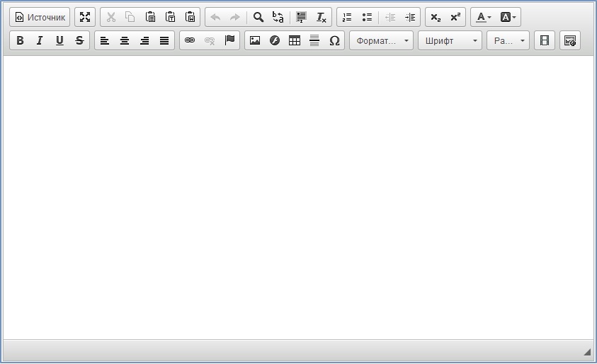The image size is (597, 364).
Task: Insert Flash object
Action: tap(275, 40)
